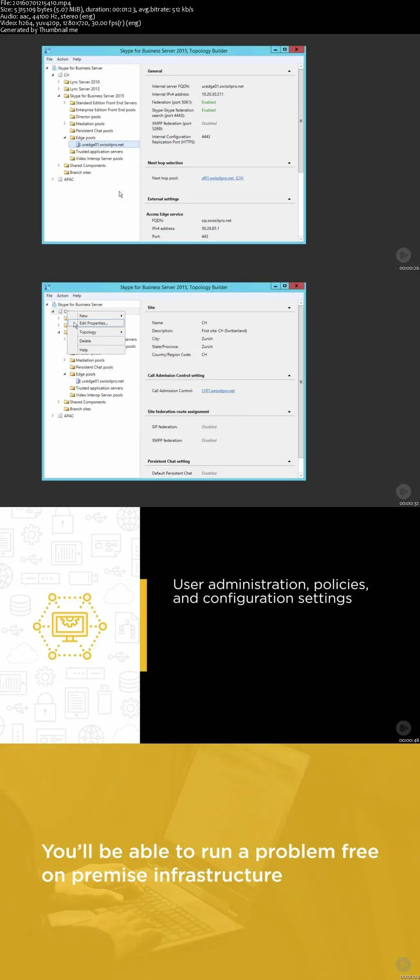Click Edge pools folder icon in the General-details window

72,138
